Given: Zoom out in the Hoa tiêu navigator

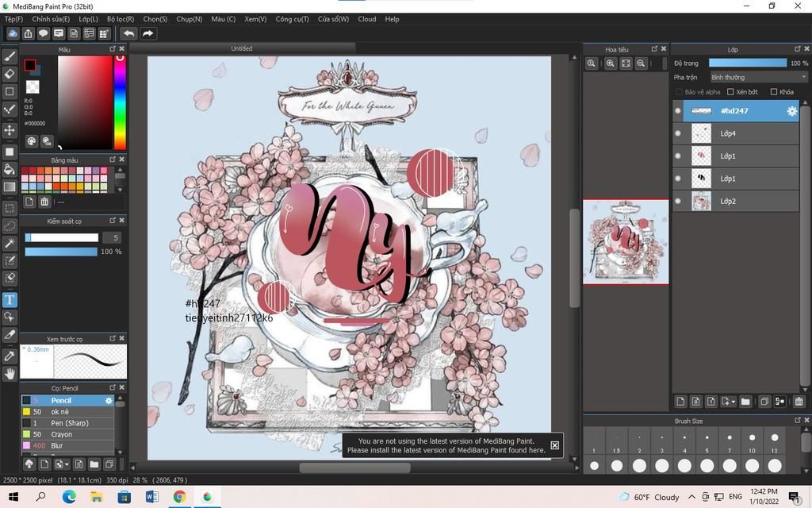Looking at the screenshot, I should pyautogui.click(x=641, y=63).
